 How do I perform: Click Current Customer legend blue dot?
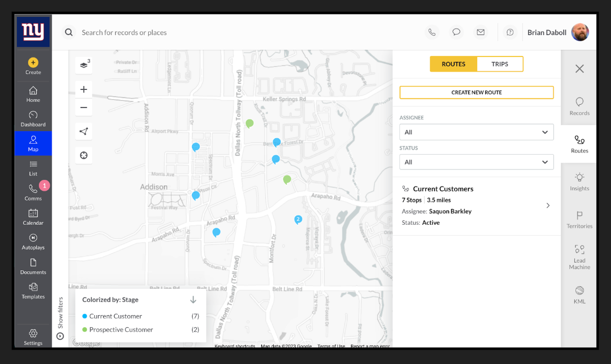pos(84,316)
